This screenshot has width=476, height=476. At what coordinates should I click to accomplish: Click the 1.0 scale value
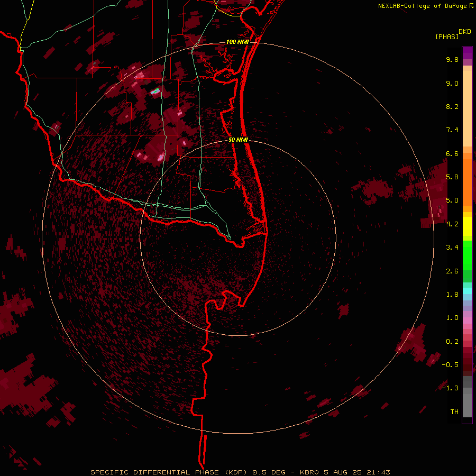click(452, 318)
